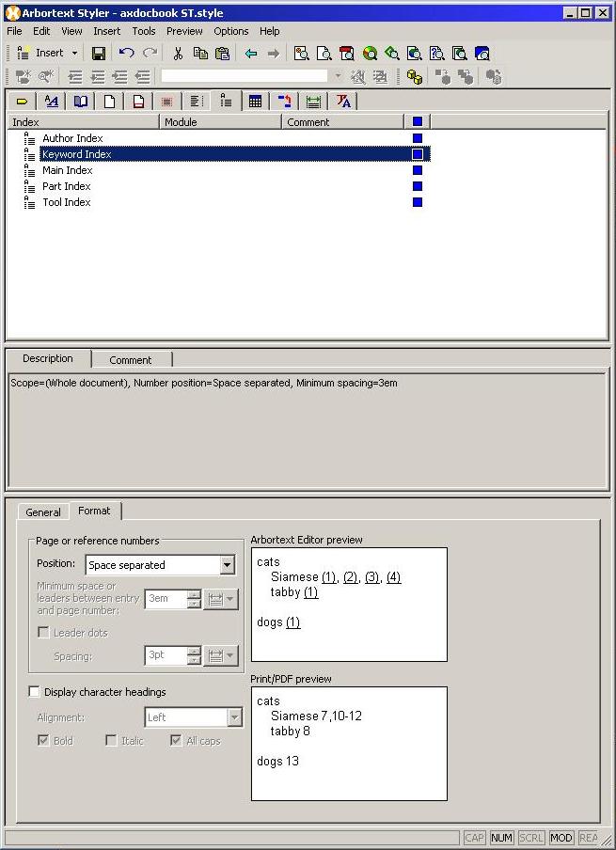The height and width of the screenshot is (850, 616).
Task: Click the stepper arrows on the 3pt field
Action: [x=194, y=655]
